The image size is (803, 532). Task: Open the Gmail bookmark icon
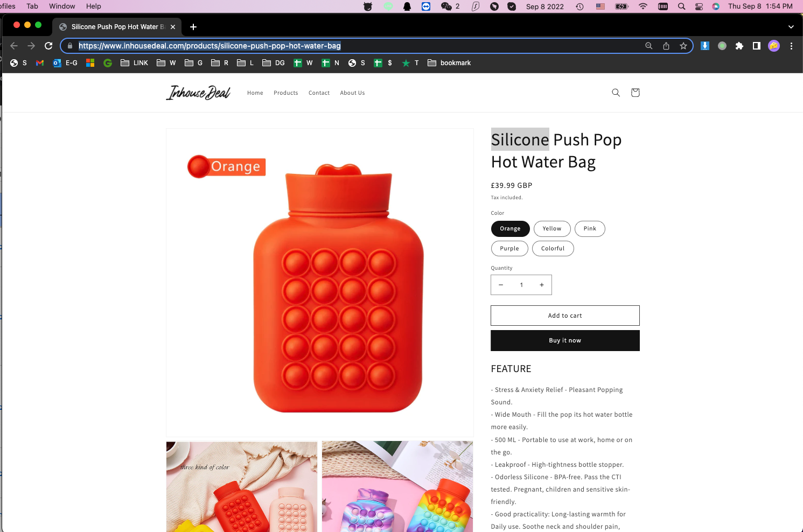(x=40, y=63)
